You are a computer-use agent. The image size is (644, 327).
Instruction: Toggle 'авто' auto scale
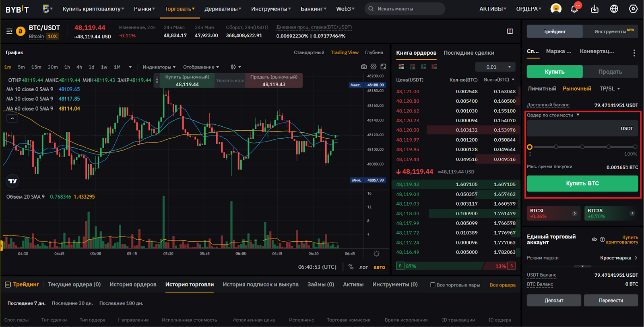379,267
